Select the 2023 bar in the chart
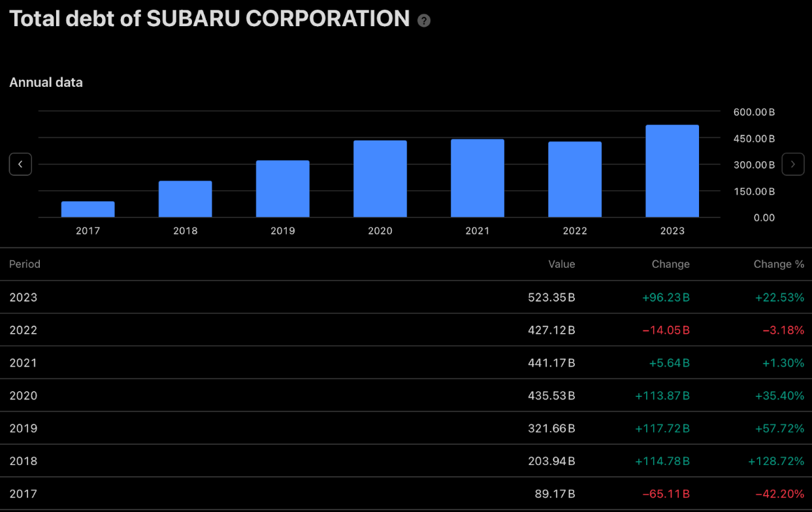This screenshot has width=812, height=512. pyautogui.click(x=672, y=171)
